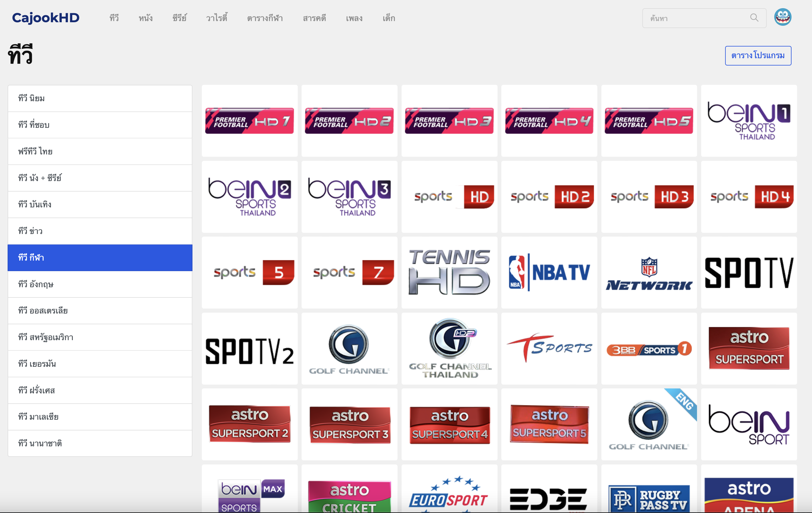Viewport: 812px width, 513px height.
Task: Select ทีวี ข่าว category in sidebar
Action: tap(100, 231)
